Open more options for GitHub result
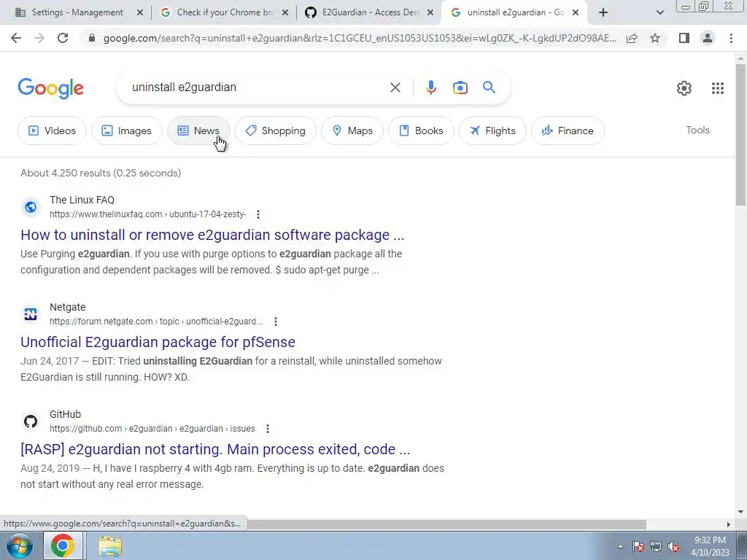Screen dimensions: 747x560 [x=267, y=429]
